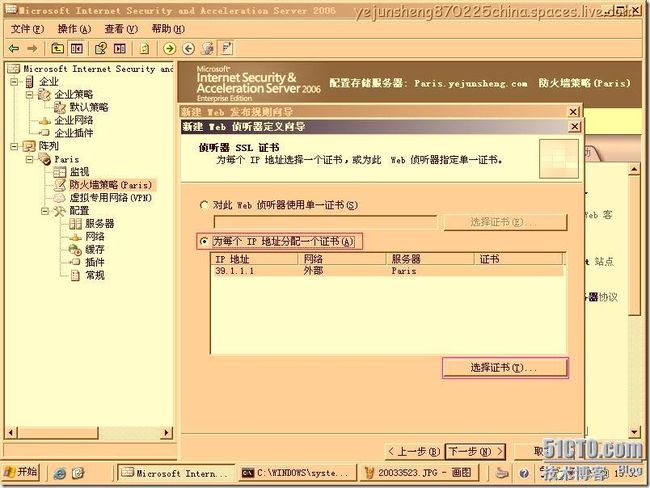Collapse the 阵列 tree node
This screenshot has height=488, width=650.
(x=14, y=146)
